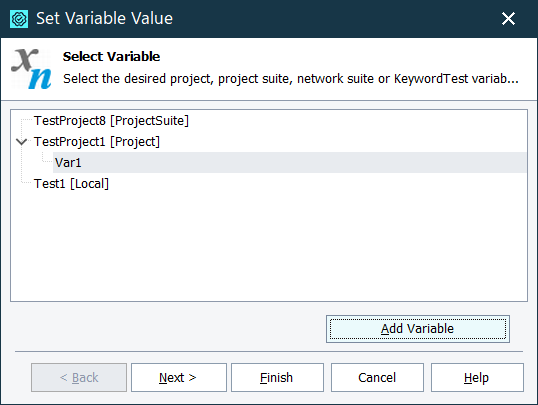Click the highlighted row right of Var1
This screenshot has height=405, width=538.
[x=304, y=163]
